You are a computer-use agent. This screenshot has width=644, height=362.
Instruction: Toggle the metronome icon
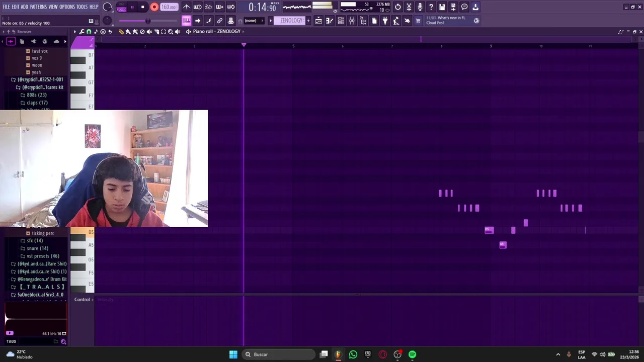(187, 7)
